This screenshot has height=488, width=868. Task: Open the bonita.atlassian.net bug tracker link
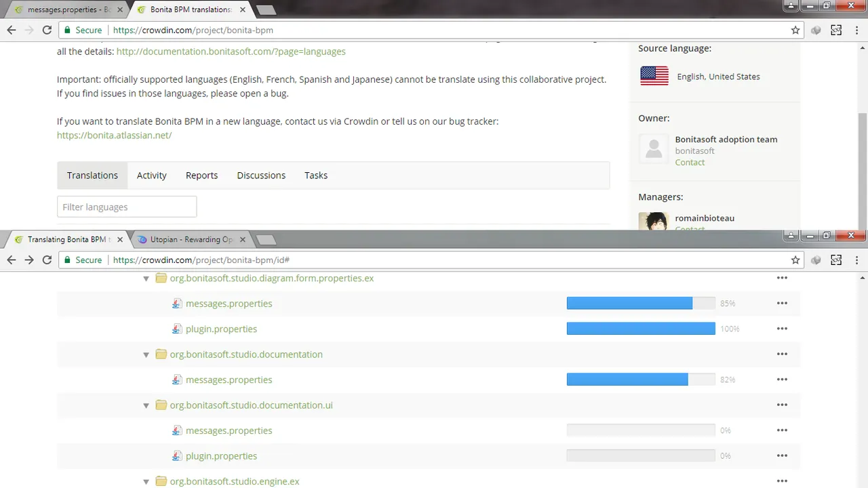[115, 135]
